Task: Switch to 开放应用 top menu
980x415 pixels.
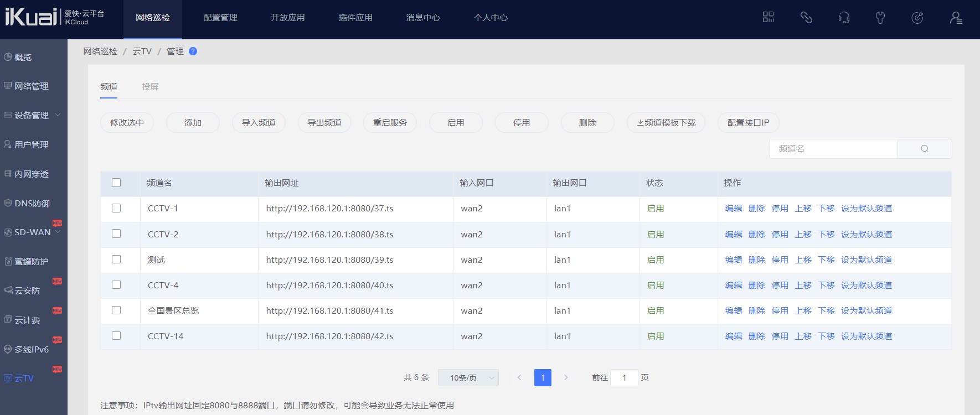Action: click(x=288, y=18)
